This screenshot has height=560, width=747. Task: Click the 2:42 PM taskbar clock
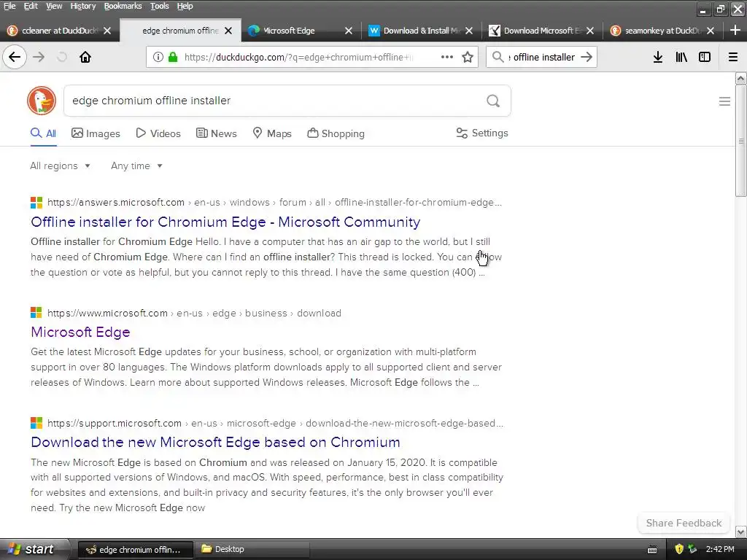(720, 549)
